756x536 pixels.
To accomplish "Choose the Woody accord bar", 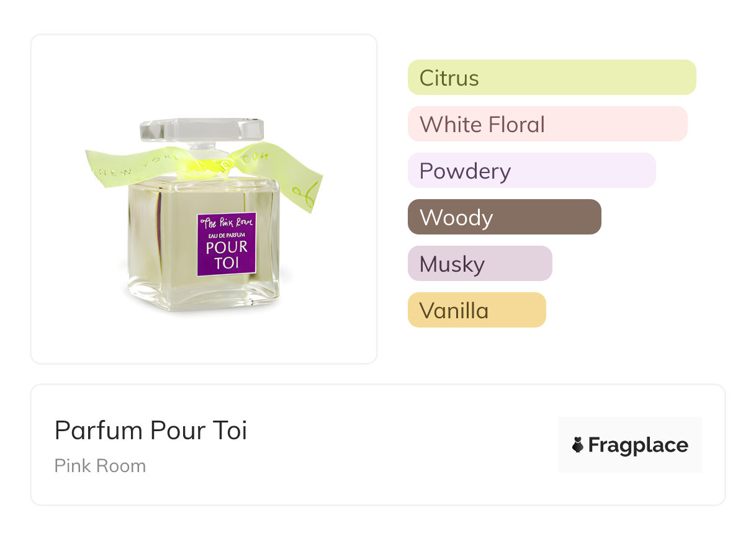I will point(504,217).
